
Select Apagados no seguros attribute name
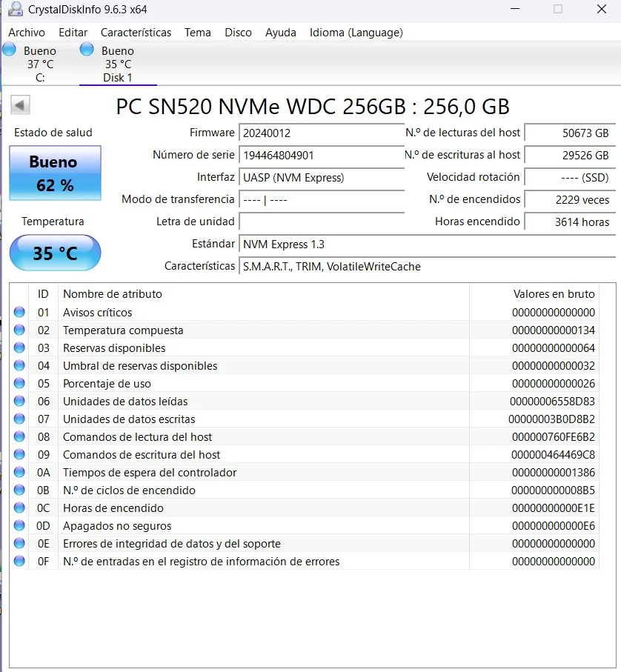(x=117, y=526)
